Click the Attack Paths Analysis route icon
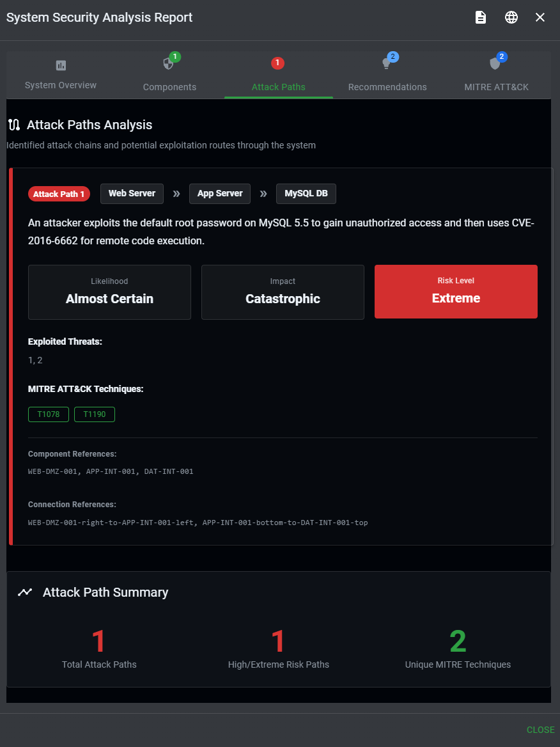 14,125
